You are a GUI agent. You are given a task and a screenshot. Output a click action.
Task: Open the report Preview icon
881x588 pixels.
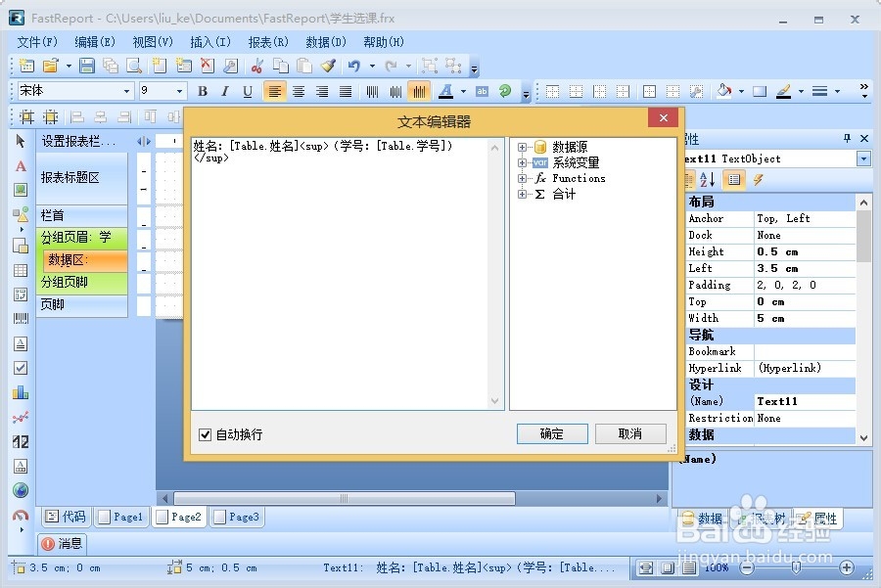(x=133, y=67)
